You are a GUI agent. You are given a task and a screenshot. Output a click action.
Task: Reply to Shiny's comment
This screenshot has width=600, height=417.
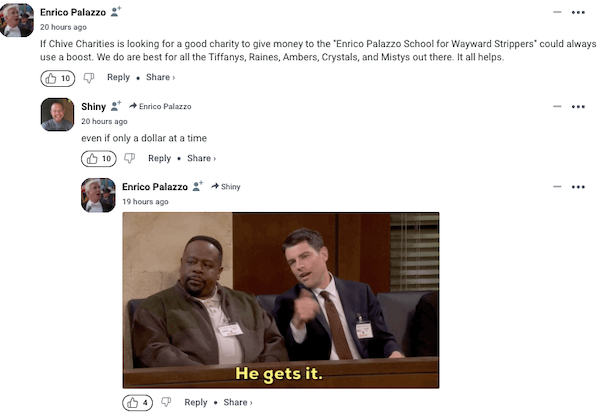(x=160, y=158)
